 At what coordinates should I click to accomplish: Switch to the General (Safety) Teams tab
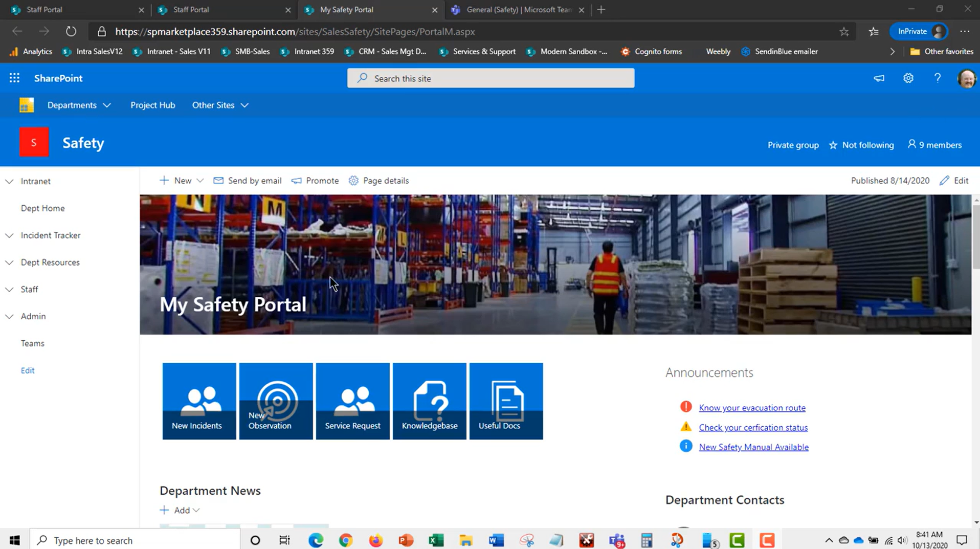pyautogui.click(x=511, y=9)
